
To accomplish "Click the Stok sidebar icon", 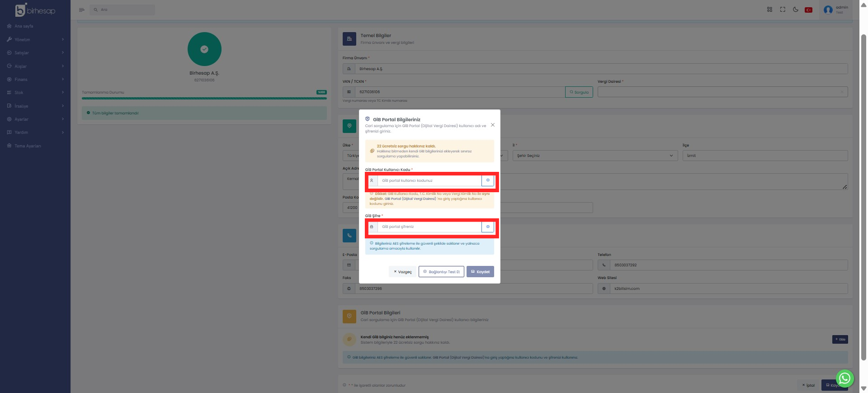I will [9, 93].
